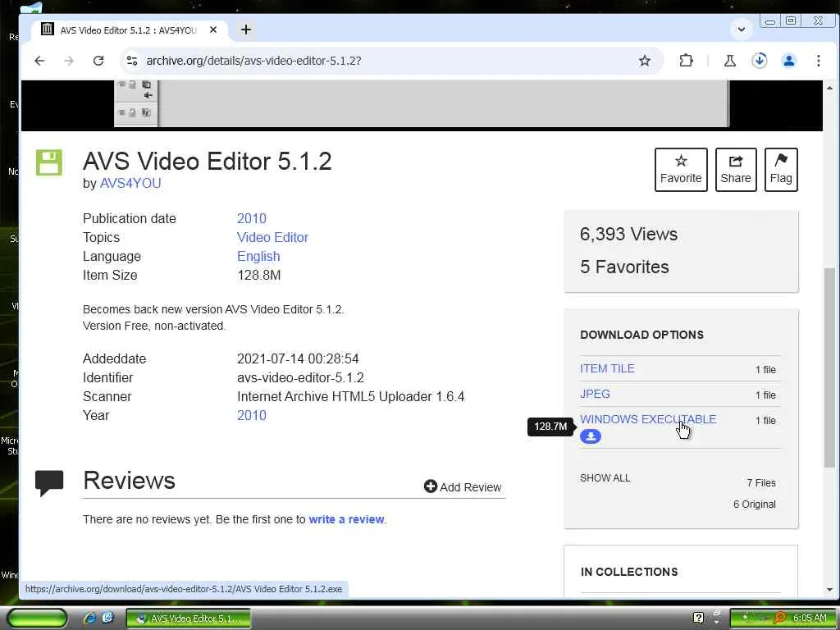The height and width of the screenshot is (630, 840).
Task: Click the green Start button
Action: (37, 619)
